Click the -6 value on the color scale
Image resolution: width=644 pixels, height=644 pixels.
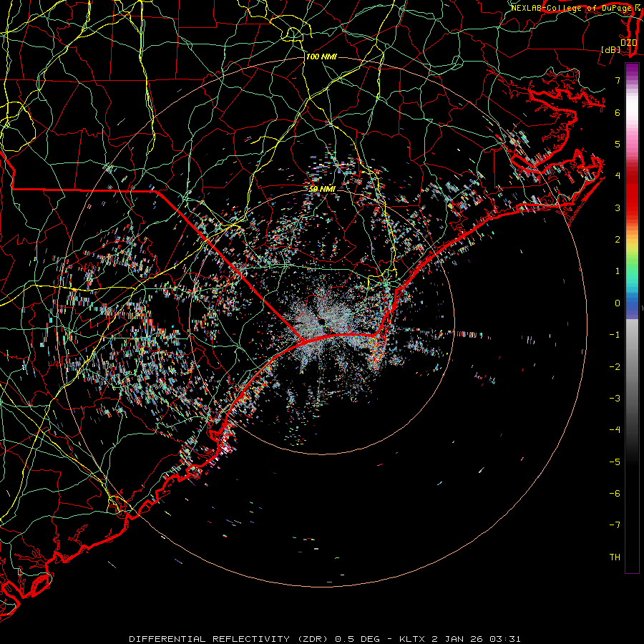click(615, 494)
